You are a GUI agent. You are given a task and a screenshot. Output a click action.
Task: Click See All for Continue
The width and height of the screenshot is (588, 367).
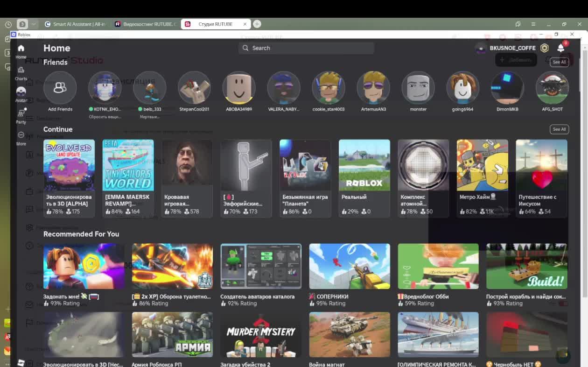click(559, 129)
